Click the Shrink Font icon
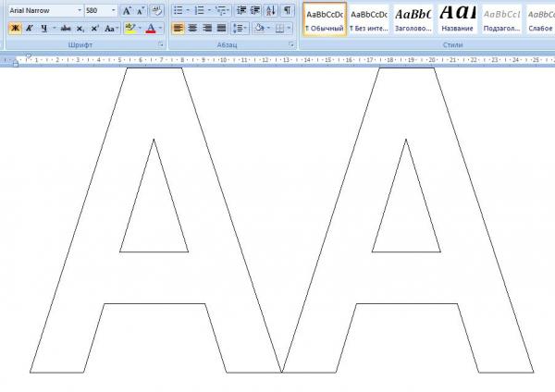 click(140, 11)
